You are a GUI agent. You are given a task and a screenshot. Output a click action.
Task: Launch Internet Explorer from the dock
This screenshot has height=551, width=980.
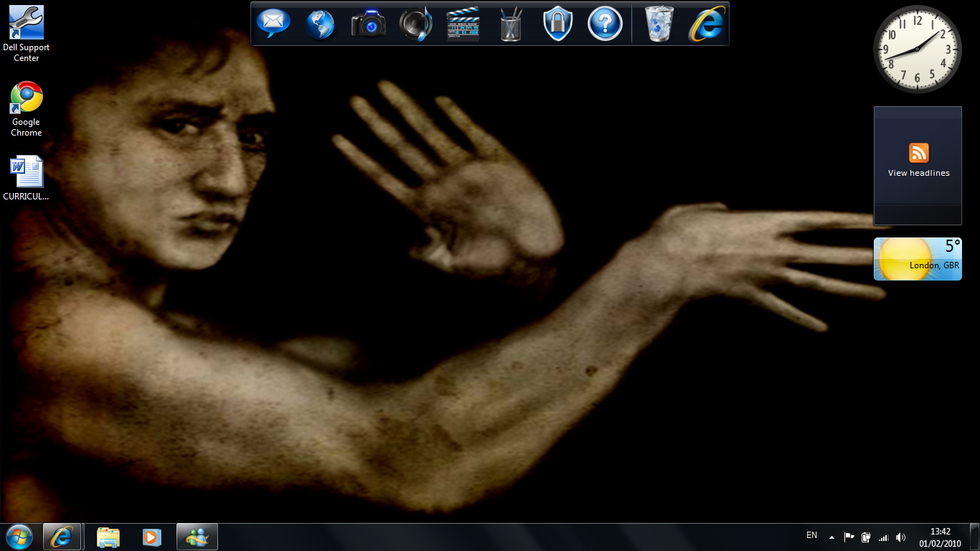pos(706,24)
